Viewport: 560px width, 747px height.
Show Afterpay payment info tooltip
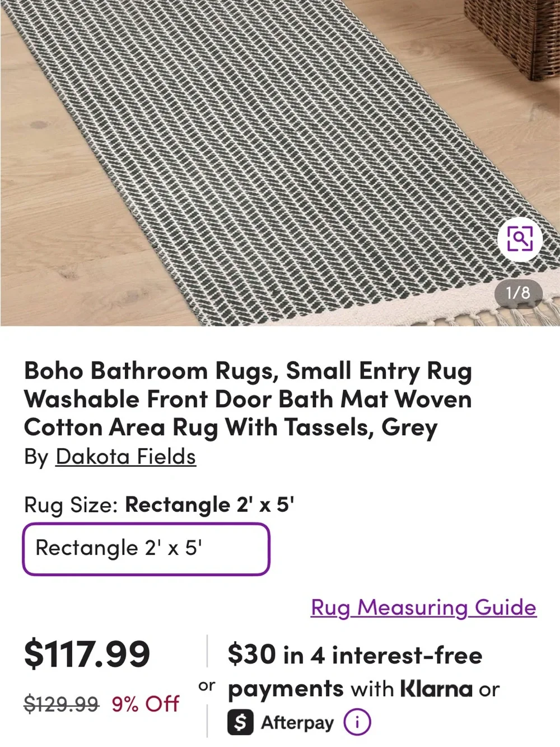[357, 722]
